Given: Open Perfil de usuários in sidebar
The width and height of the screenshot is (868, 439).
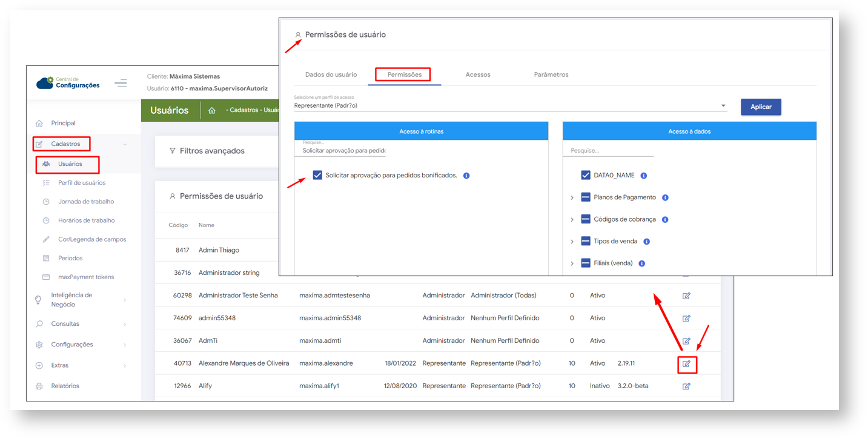Looking at the screenshot, I should click(82, 183).
